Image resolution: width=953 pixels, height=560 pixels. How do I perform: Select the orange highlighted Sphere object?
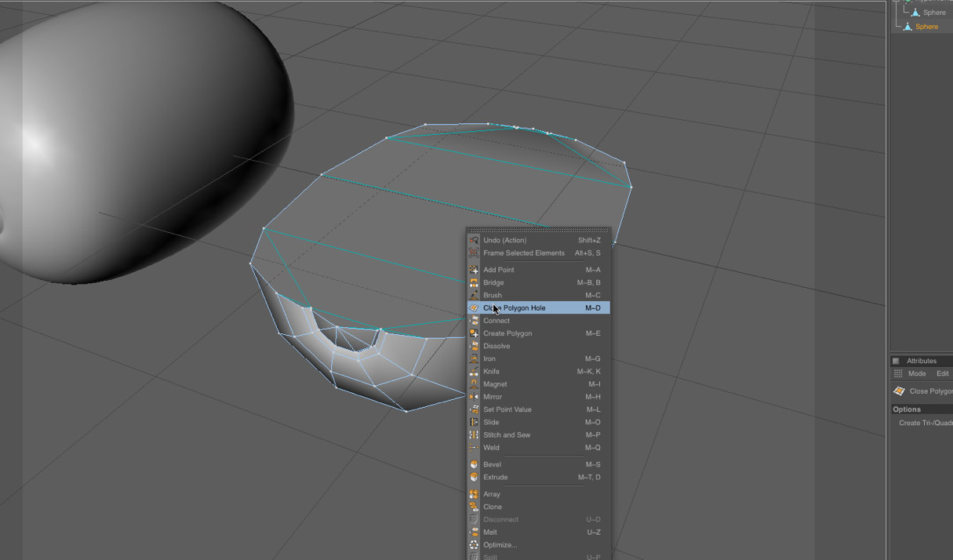(x=926, y=27)
